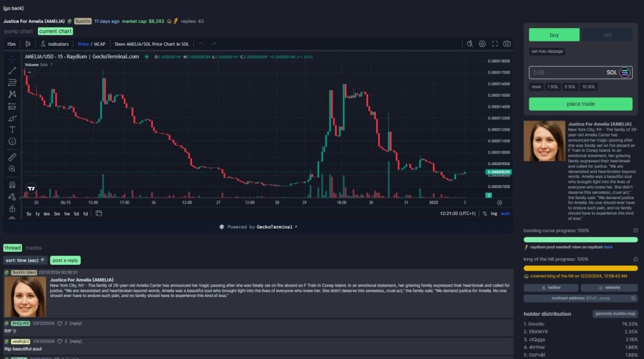Toggle log scale on chart
Screen dimensions: 644x359
494,214
